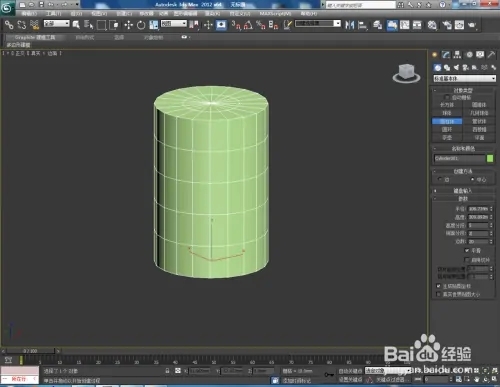The image size is (500, 387).
Task: Toggle Percent Snap on the toolbar
Action: [261, 25]
